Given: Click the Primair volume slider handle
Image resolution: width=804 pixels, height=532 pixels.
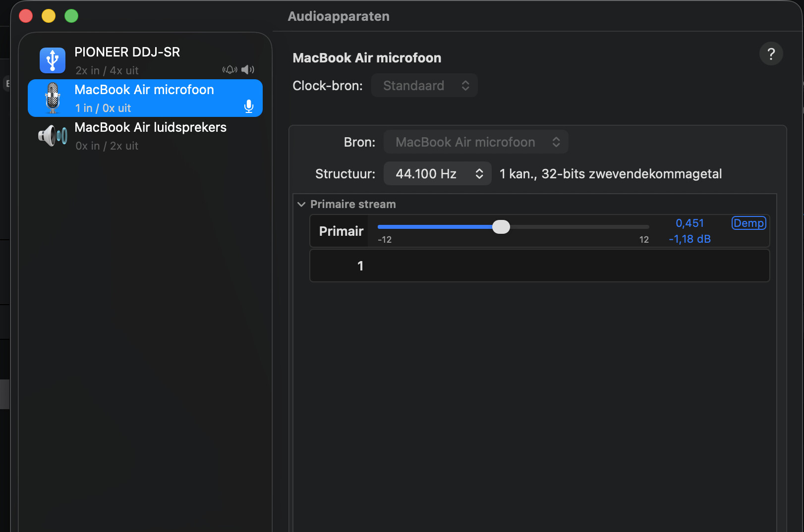Looking at the screenshot, I should tap(501, 227).
